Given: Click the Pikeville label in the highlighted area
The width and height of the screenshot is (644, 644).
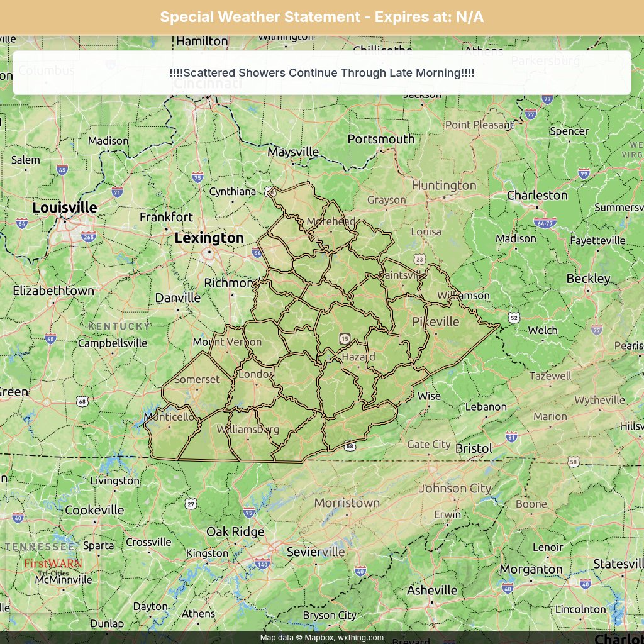Looking at the screenshot, I should 435,321.
